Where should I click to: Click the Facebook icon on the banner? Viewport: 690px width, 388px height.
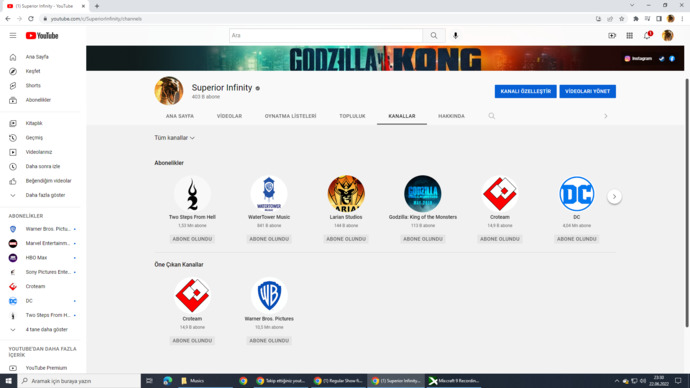pos(672,59)
